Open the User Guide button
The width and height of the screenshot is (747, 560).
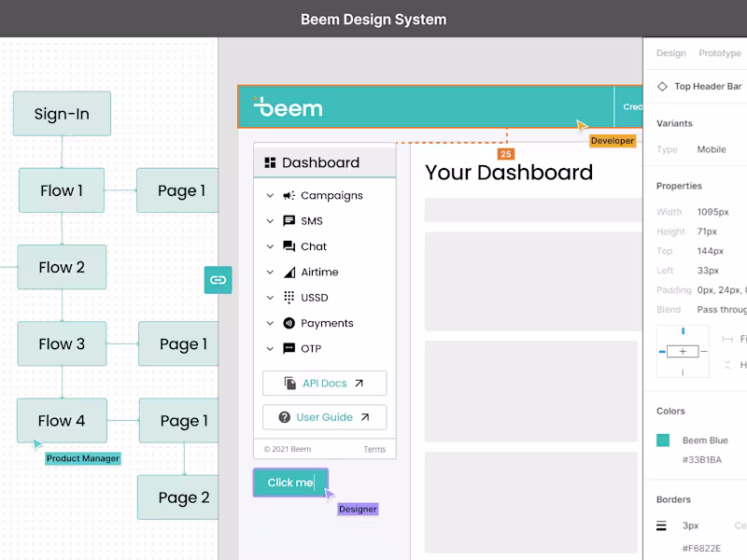point(324,417)
